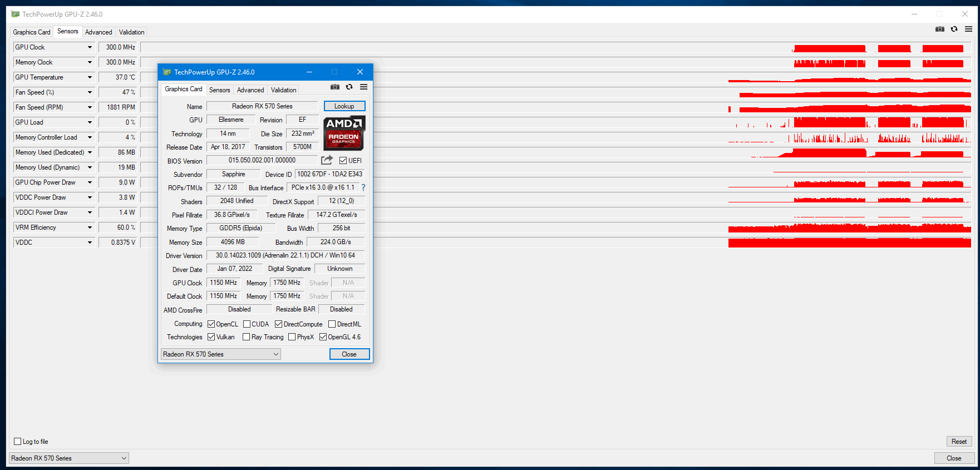Image resolution: width=980 pixels, height=470 pixels.
Task: Click BIOS share/export arrow icon
Action: (x=327, y=160)
